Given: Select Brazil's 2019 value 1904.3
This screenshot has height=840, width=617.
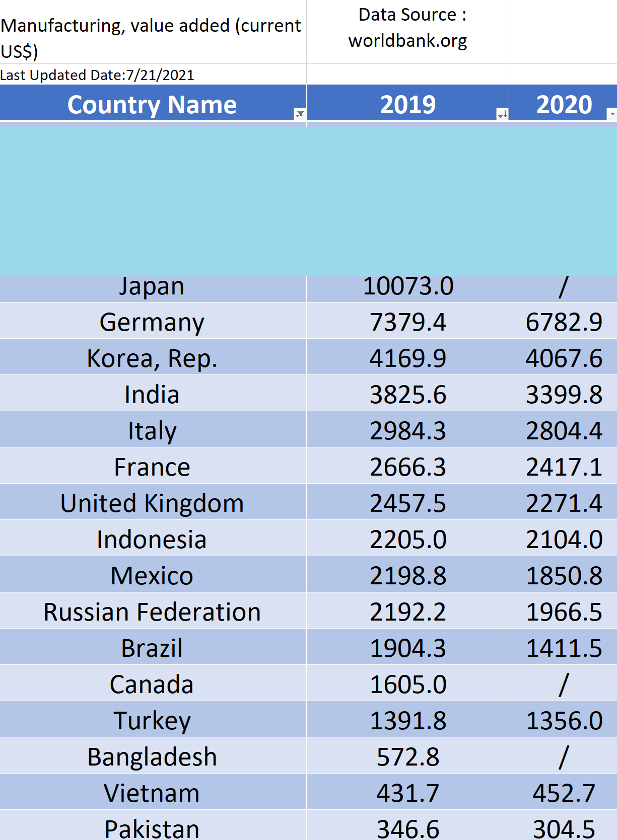Looking at the screenshot, I should [x=408, y=647].
